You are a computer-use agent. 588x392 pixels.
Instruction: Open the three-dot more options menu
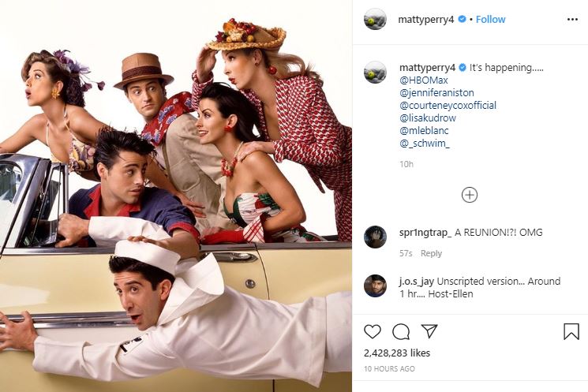tap(572, 20)
